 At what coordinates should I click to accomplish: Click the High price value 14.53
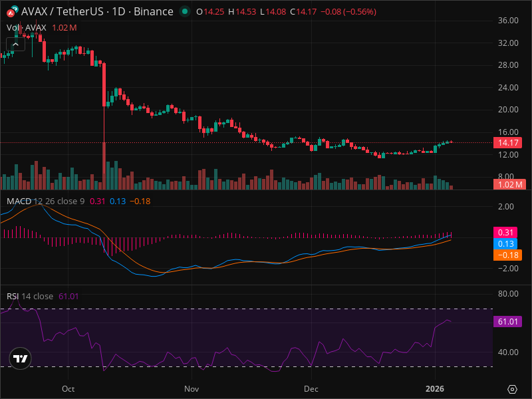click(245, 12)
